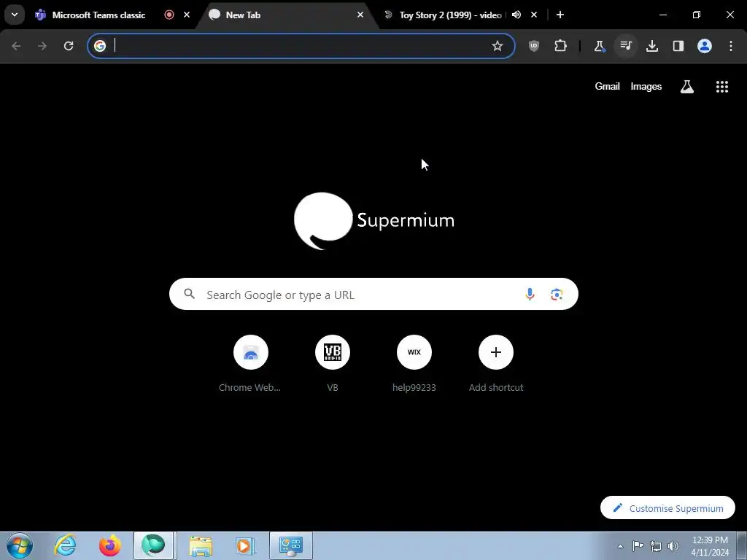Open the network tray icon
The height and width of the screenshot is (560, 747).
pyautogui.click(x=656, y=546)
